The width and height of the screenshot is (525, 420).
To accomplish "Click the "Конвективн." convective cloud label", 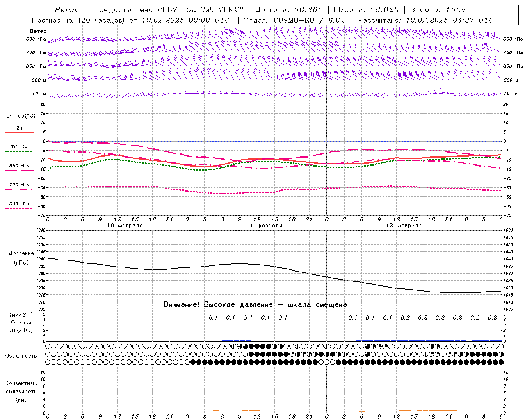I will click(x=21, y=383).
